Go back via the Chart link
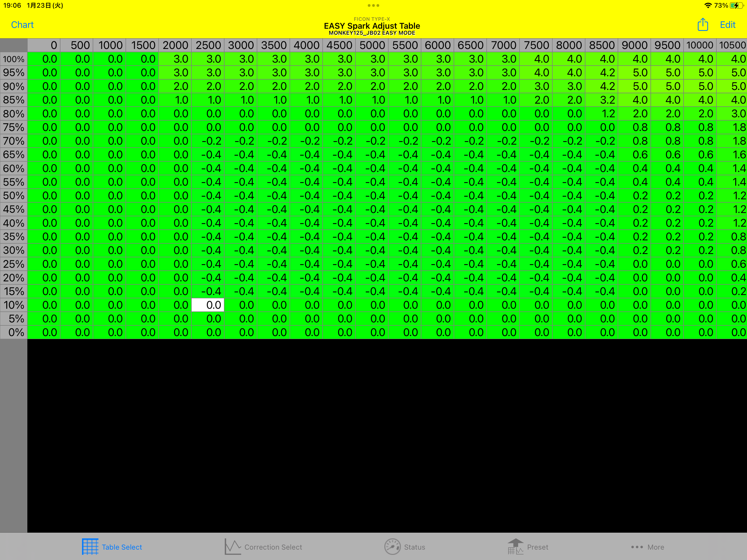Screen dimensions: 747x560 pos(22,25)
